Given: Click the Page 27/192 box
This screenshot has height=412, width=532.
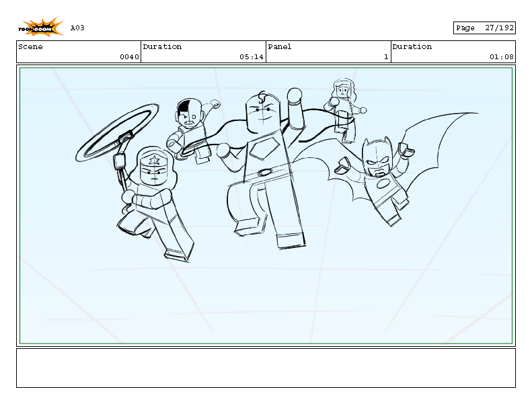Looking at the screenshot, I should pos(484,28).
